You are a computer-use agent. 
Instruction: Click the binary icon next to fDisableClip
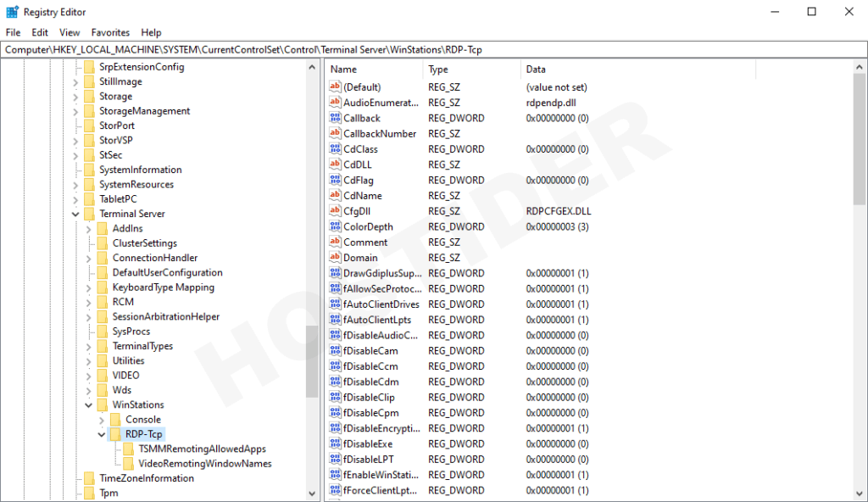click(x=335, y=397)
